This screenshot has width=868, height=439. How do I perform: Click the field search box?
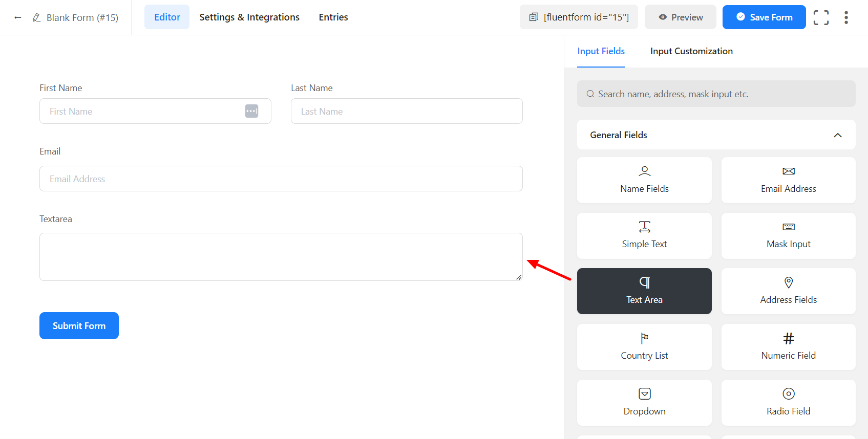coord(716,94)
